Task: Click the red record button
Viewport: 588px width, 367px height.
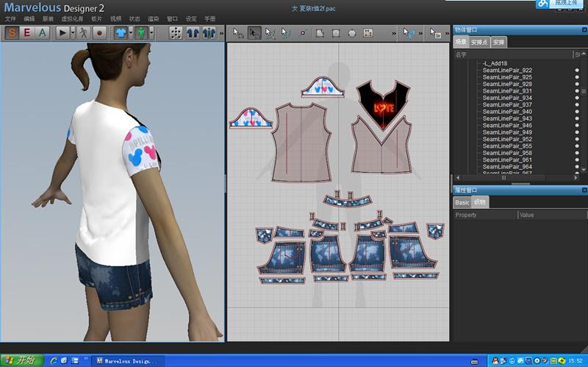Action: (99, 33)
